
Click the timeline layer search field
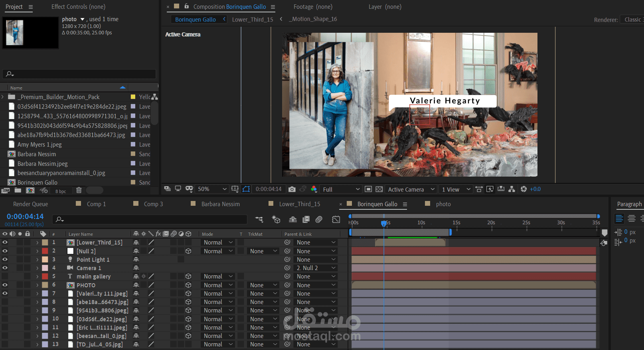click(150, 219)
